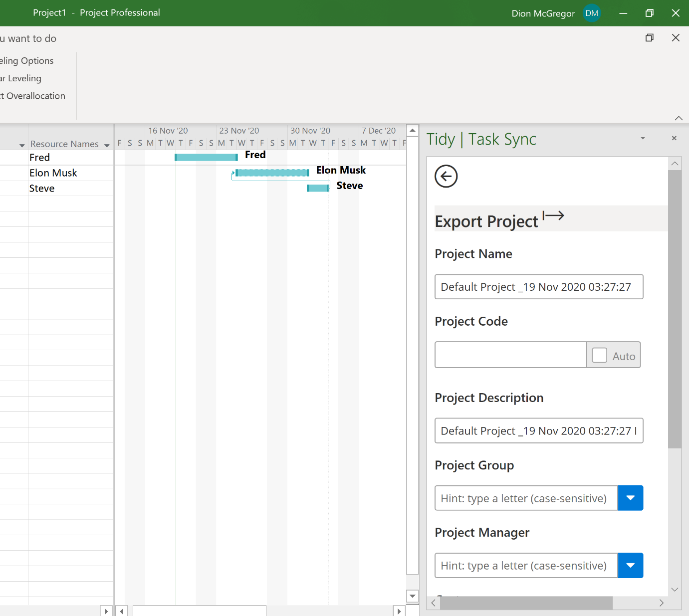Select Leveling Options from the ribbon menu
This screenshot has height=616, width=689.
26,60
